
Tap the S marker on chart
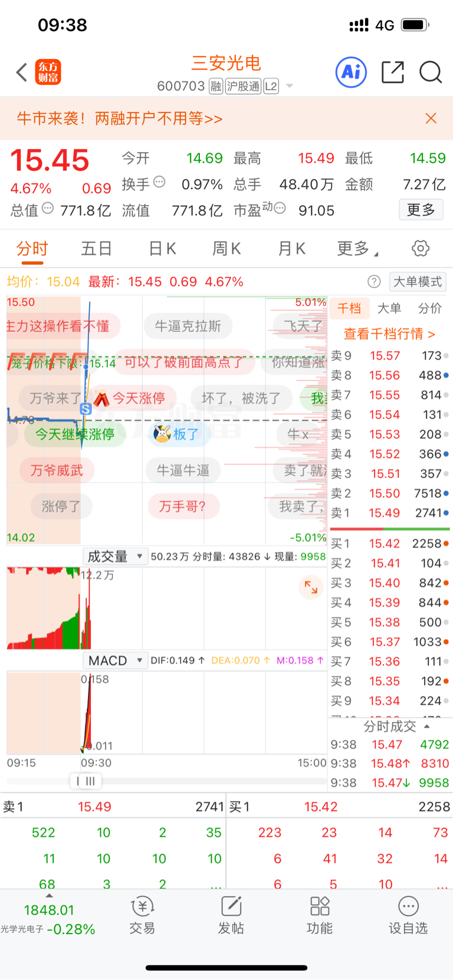(86, 409)
